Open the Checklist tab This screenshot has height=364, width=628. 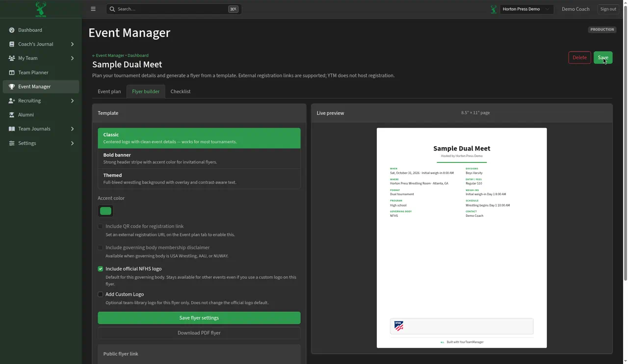(x=181, y=91)
